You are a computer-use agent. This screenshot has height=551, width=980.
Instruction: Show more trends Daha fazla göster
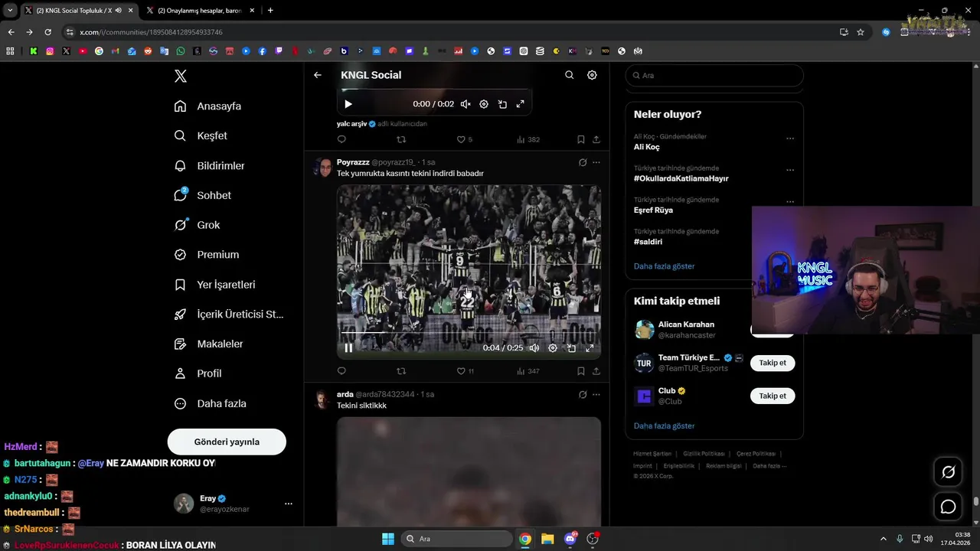(665, 266)
